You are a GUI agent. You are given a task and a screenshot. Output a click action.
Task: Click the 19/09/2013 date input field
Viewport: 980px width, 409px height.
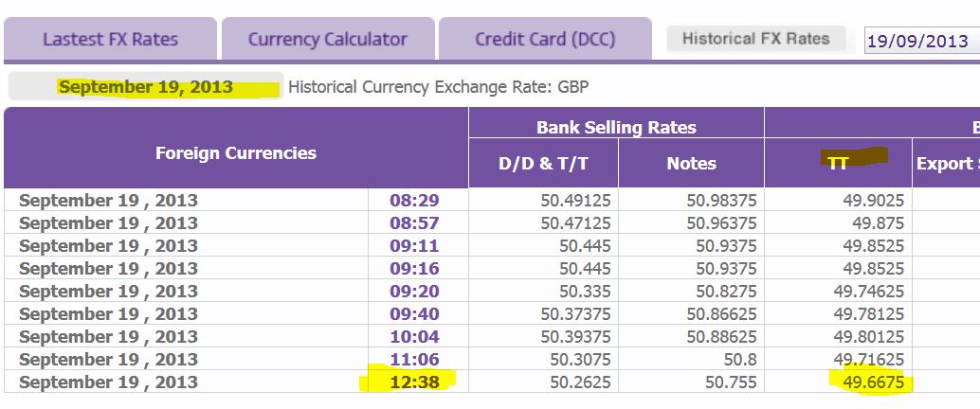click(x=922, y=42)
